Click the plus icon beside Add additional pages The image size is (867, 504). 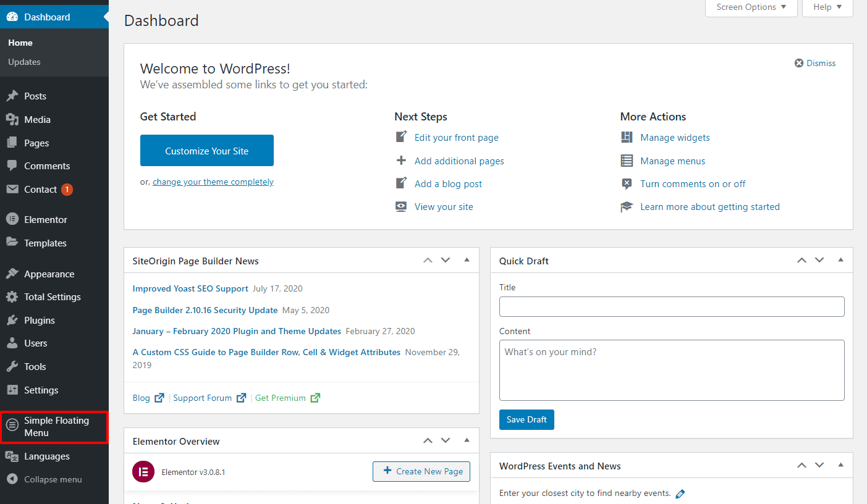[402, 161]
